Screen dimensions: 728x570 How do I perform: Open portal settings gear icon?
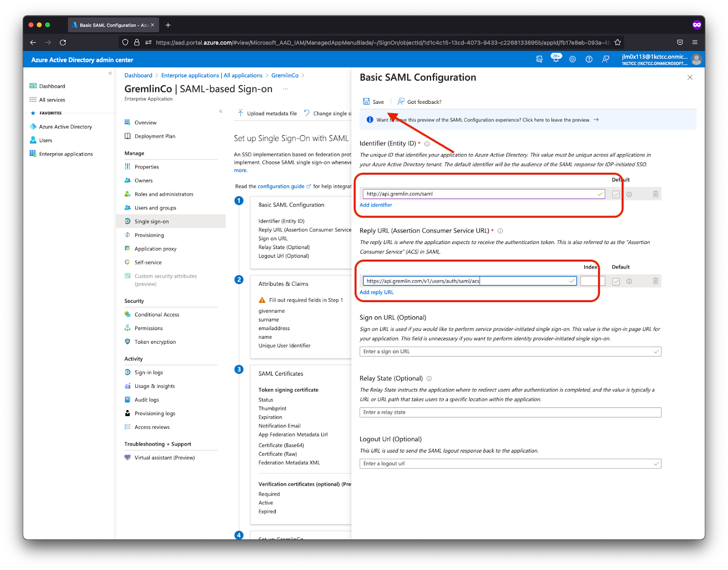click(572, 59)
